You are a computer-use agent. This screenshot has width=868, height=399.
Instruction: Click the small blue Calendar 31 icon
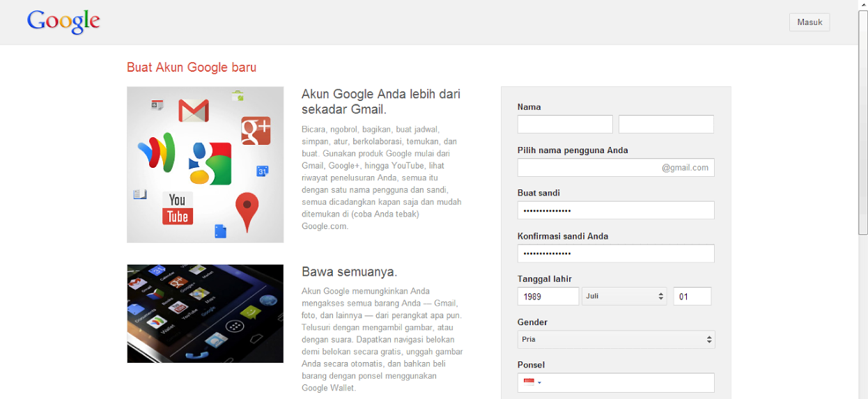pos(263,171)
